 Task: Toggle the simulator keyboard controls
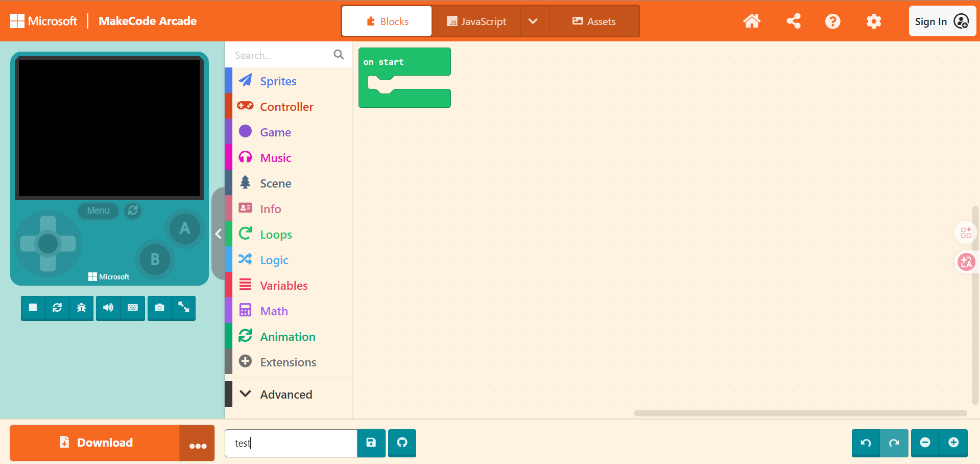[x=133, y=308]
